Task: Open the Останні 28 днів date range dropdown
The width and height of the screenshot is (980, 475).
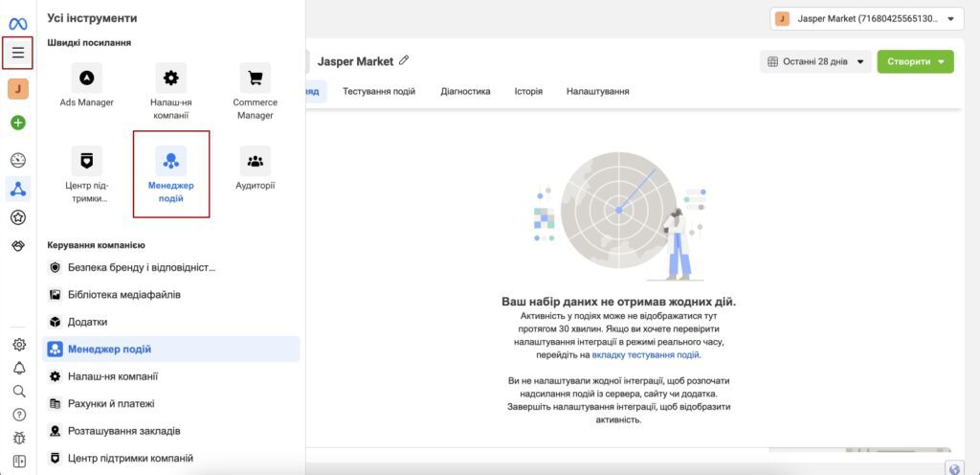Action: [x=815, y=62]
